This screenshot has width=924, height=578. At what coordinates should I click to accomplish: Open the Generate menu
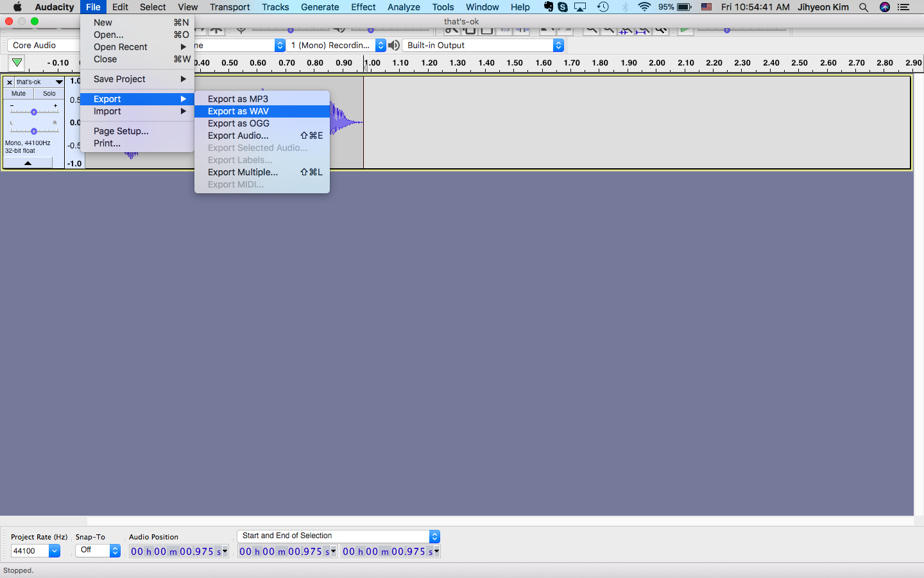tap(320, 7)
